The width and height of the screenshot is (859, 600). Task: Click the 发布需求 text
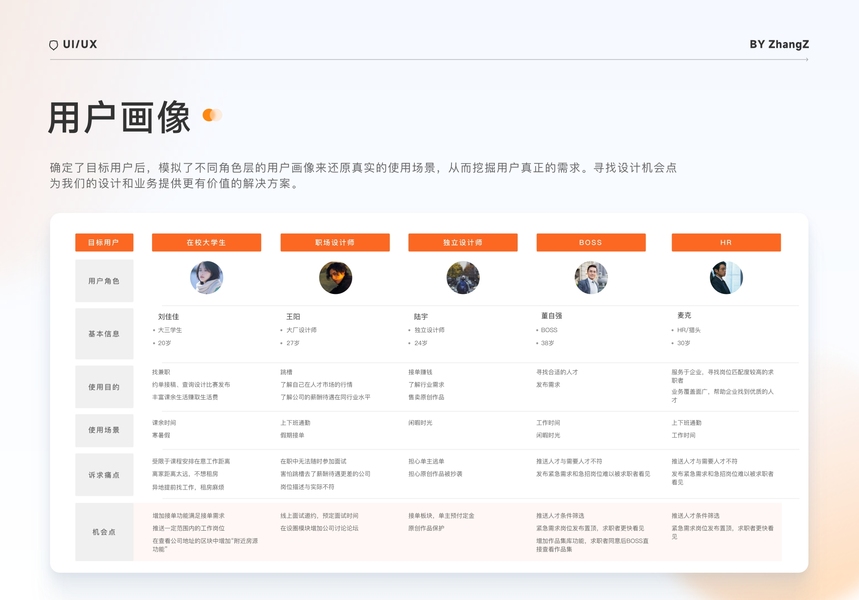point(548,385)
